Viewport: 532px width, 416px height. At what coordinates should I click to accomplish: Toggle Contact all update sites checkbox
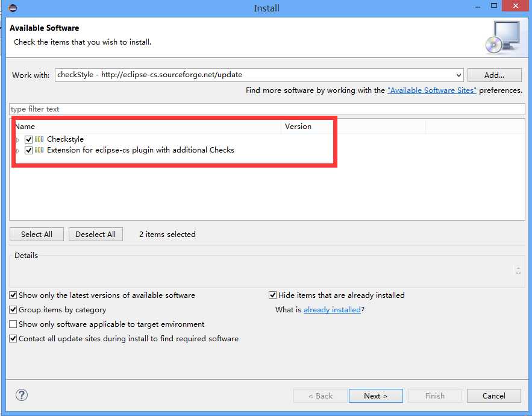coord(13,339)
